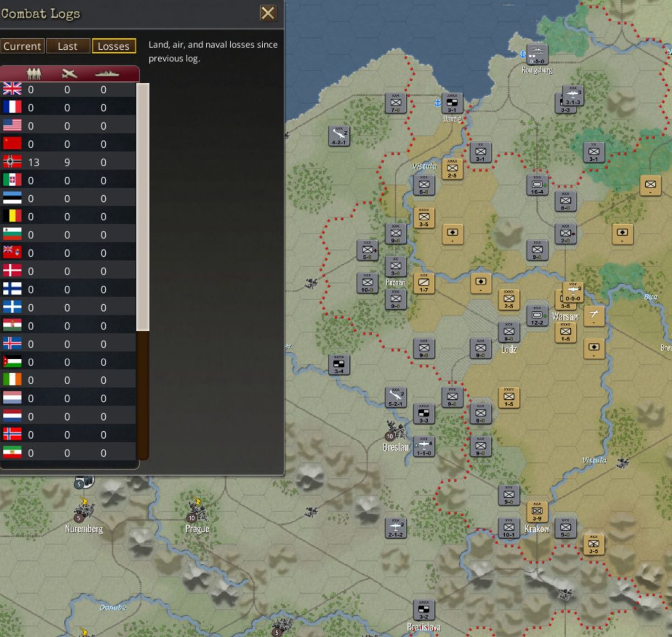The height and width of the screenshot is (637, 672).
Task: Select the HQ unit 3-1 at Danzig
Action: (452, 103)
